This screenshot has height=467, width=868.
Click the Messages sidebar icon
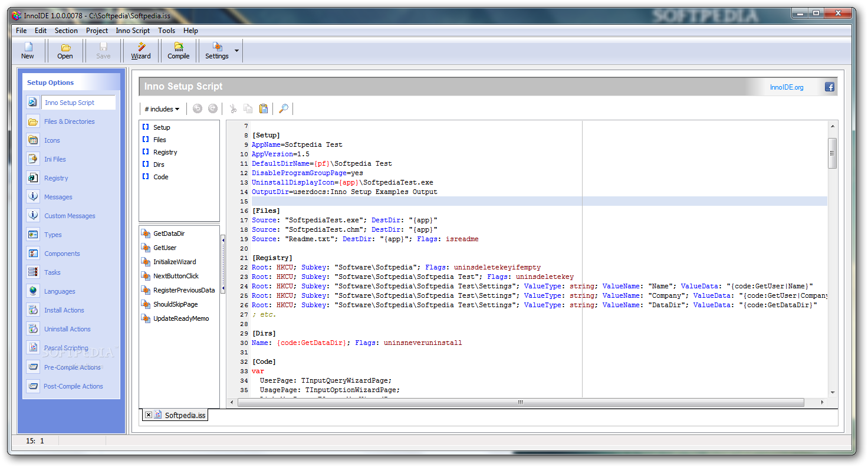pyautogui.click(x=33, y=197)
